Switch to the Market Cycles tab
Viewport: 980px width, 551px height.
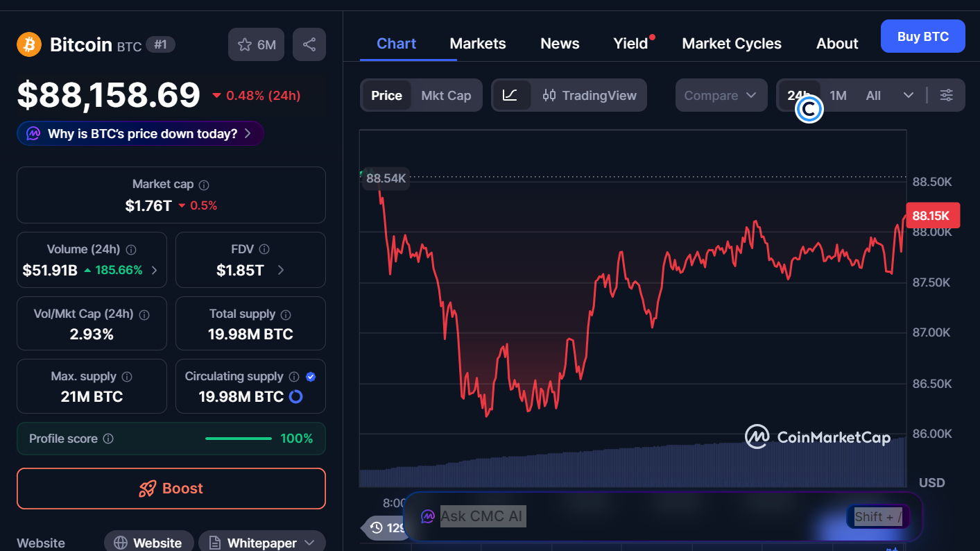click(732, 44)
